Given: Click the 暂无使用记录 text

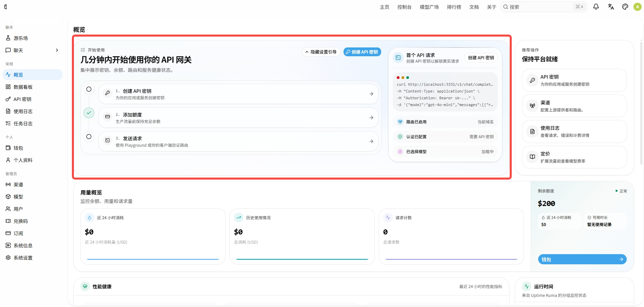Looking at the screenshot, I should pyautogui.click(x=599, y=225).
